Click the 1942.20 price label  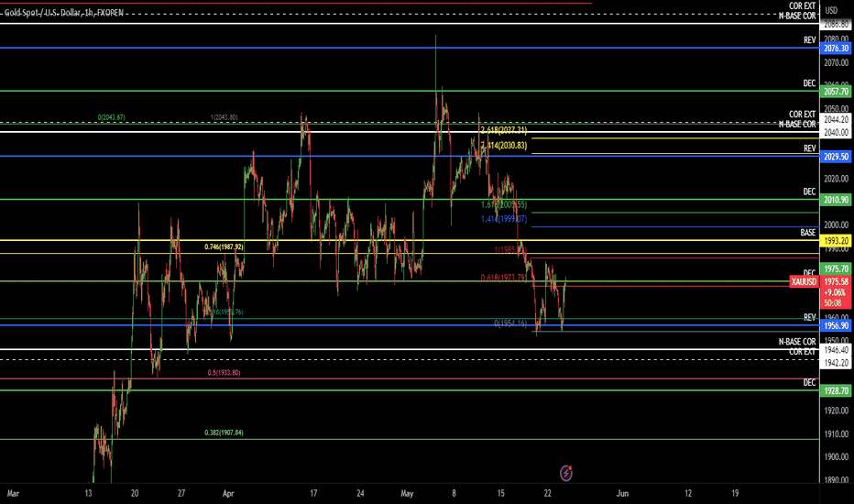point(836,363)
